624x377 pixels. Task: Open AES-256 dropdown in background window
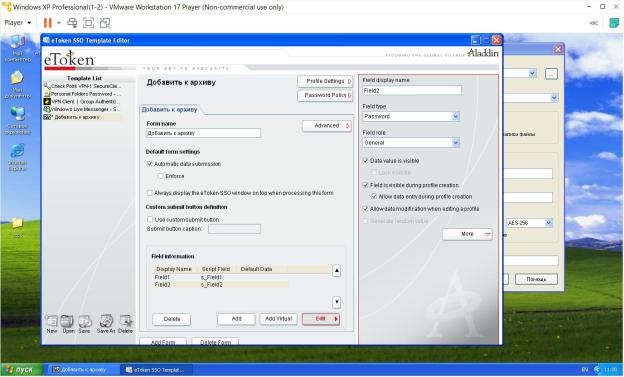[x=549, y=223]
